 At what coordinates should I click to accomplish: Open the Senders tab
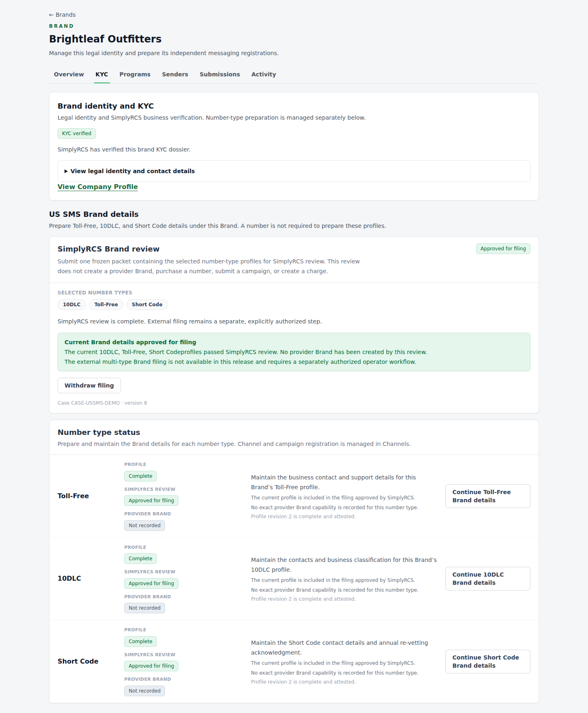175,74
